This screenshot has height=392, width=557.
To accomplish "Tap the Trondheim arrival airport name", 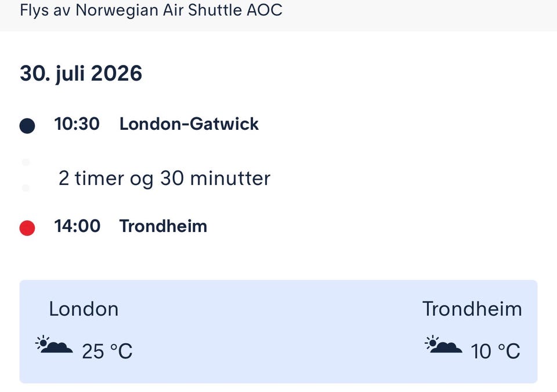I will [x=163, y=226].
